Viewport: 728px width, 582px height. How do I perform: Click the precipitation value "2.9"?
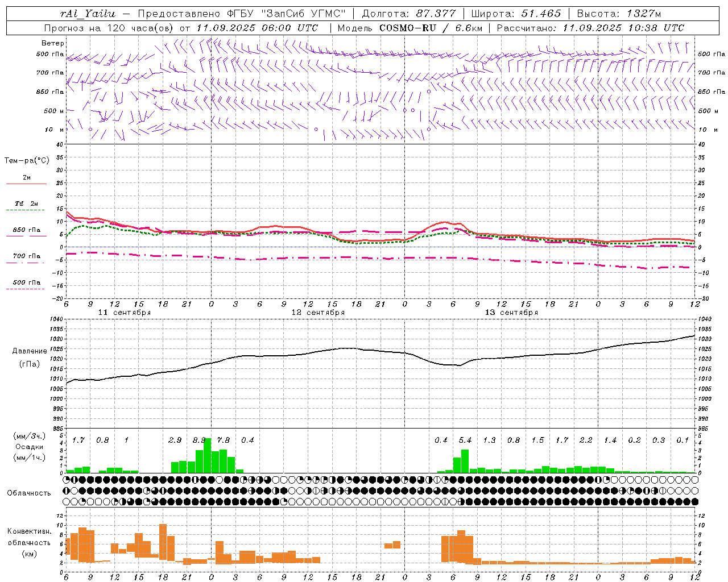tap(175, 440)
